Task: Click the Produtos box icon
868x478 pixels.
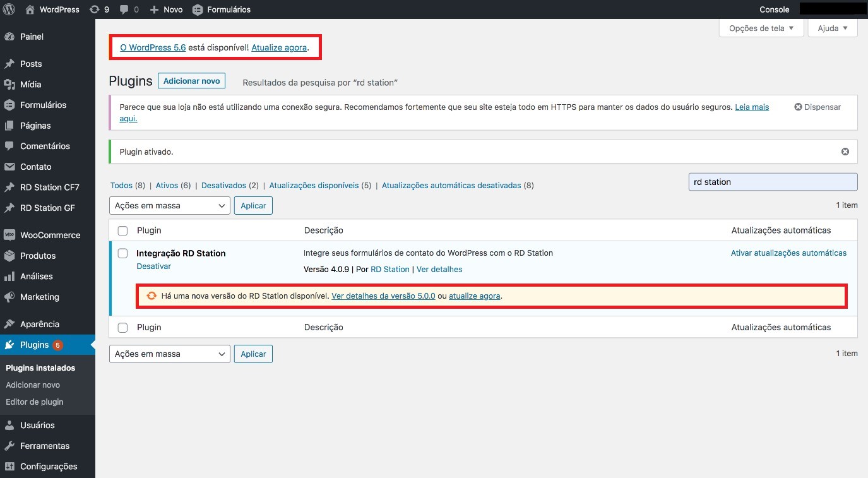Action: 9,256
